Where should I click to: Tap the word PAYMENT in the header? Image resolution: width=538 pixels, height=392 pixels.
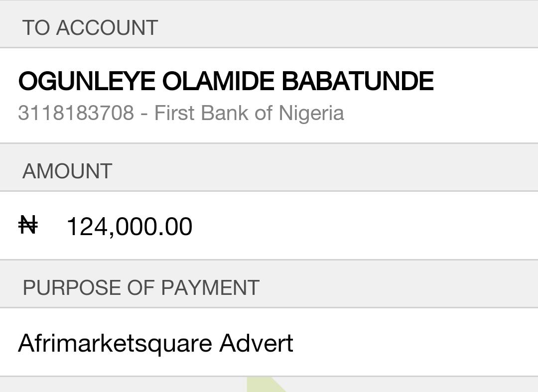(x=210, y=288)
